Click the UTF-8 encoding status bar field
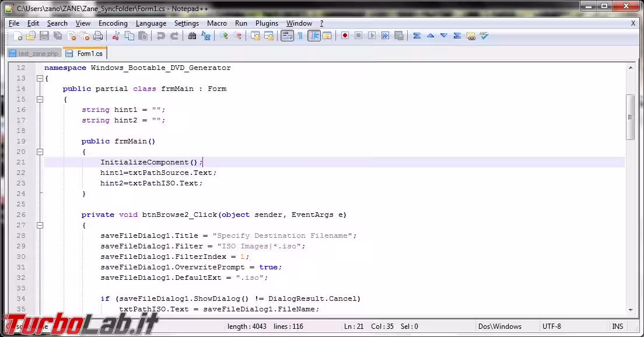The image size is (644, 337). click(x=551, y=327)
